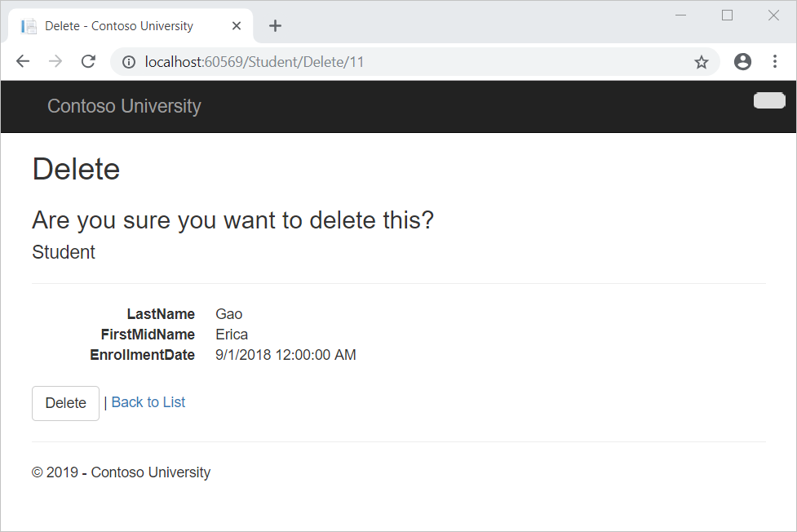Click in the address bar

(326, 61)
